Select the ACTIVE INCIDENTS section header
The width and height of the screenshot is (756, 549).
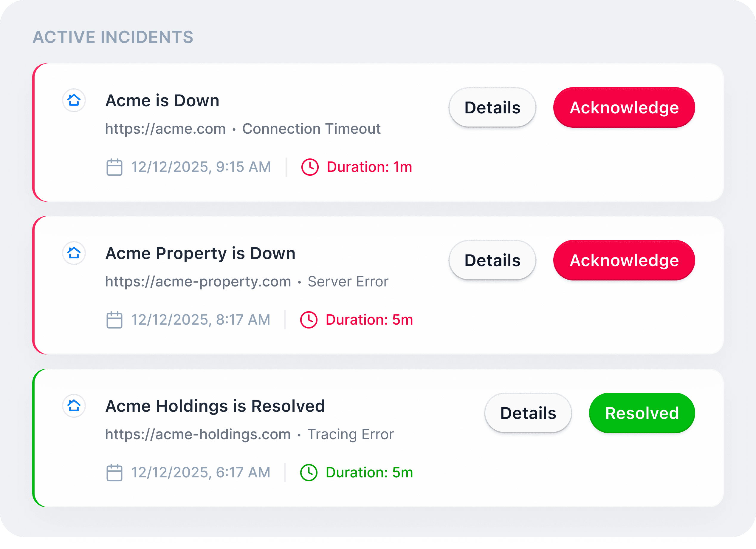click(x=113, y=37)
